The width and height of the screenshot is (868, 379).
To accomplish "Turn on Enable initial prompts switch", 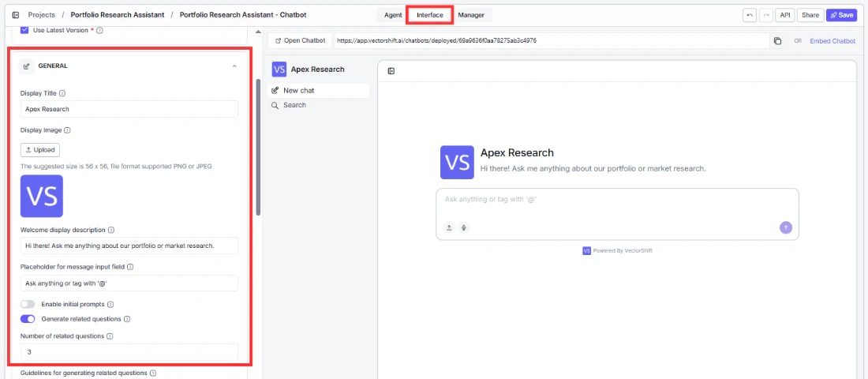I will click(28, 304).
